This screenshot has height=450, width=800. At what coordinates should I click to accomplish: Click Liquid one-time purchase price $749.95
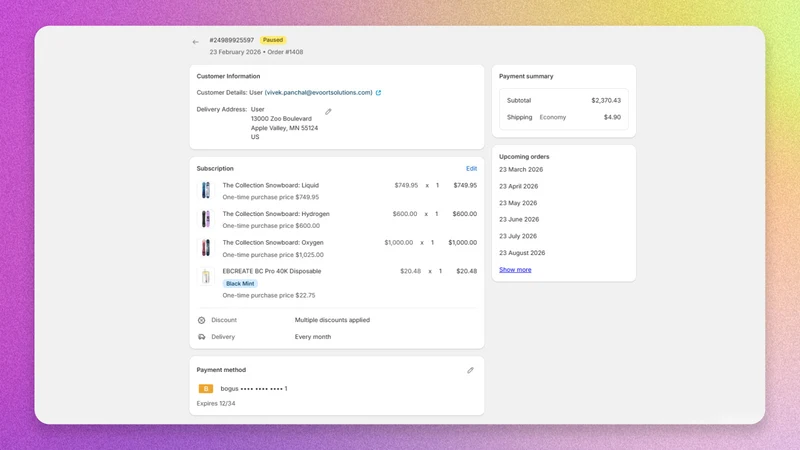pos(270,197)
